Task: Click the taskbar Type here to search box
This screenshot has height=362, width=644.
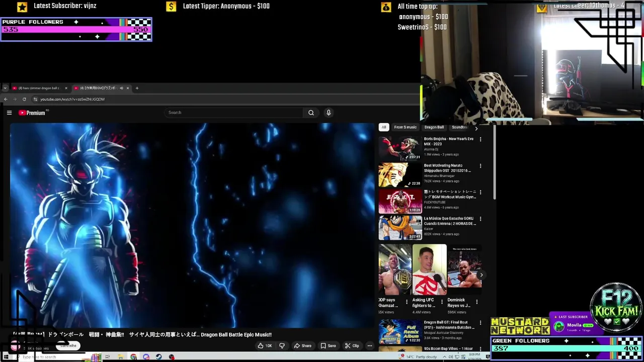Action: tap(56, 357)
